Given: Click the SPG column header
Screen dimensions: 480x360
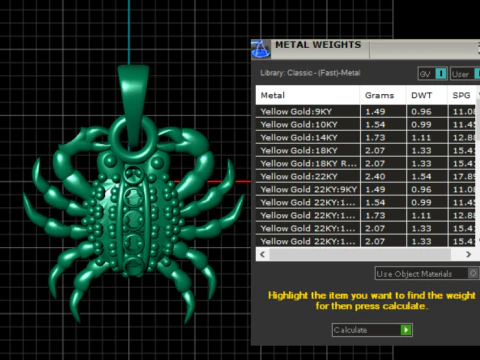Looking at the screenshot, I should 462,95.
